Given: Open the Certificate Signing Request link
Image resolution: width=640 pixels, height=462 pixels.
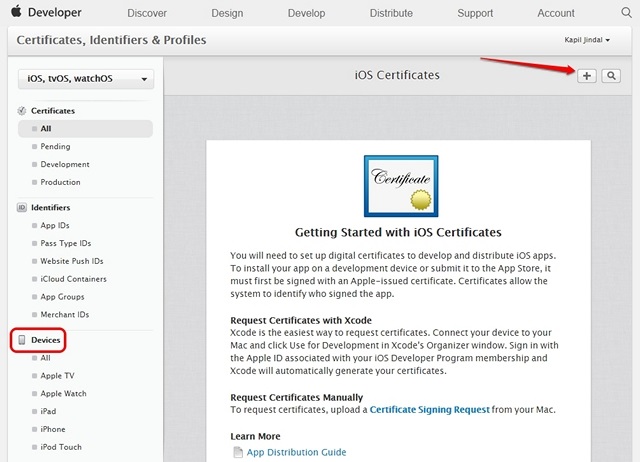Looking at the screenshot, I should 429,410.
